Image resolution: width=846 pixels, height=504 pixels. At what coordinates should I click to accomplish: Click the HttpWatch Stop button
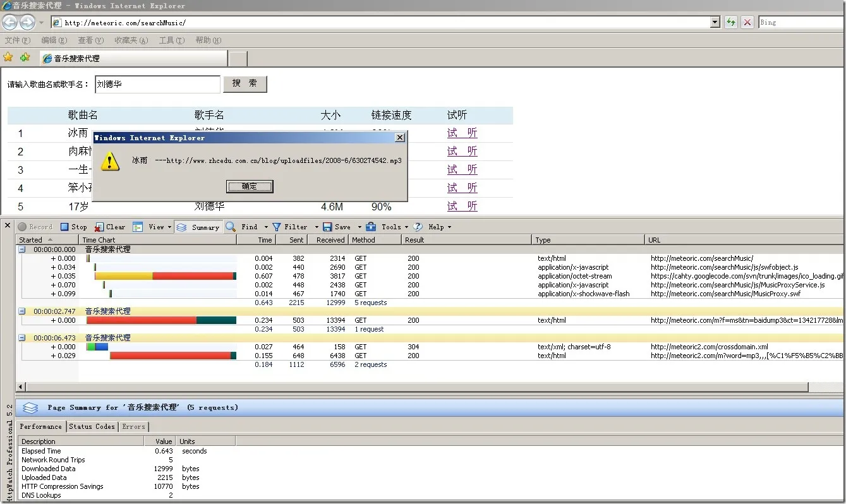[x=73, y=227]
